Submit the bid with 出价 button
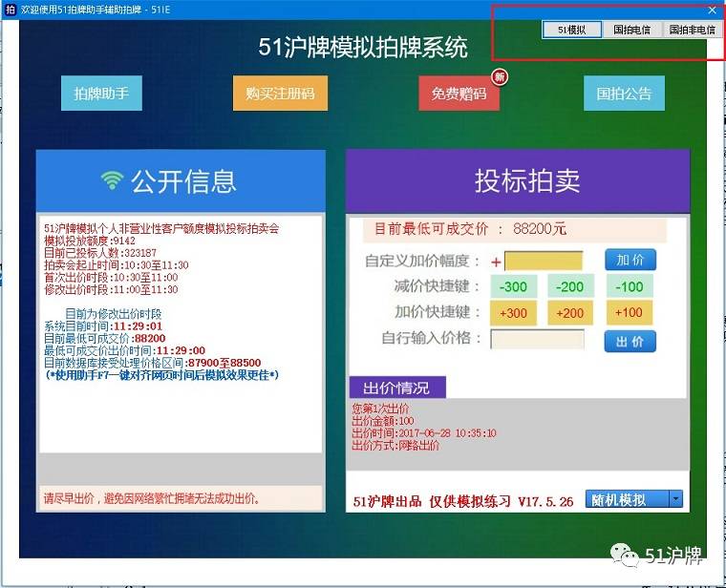This screenshot has width=726, height=588. [630, 341]
